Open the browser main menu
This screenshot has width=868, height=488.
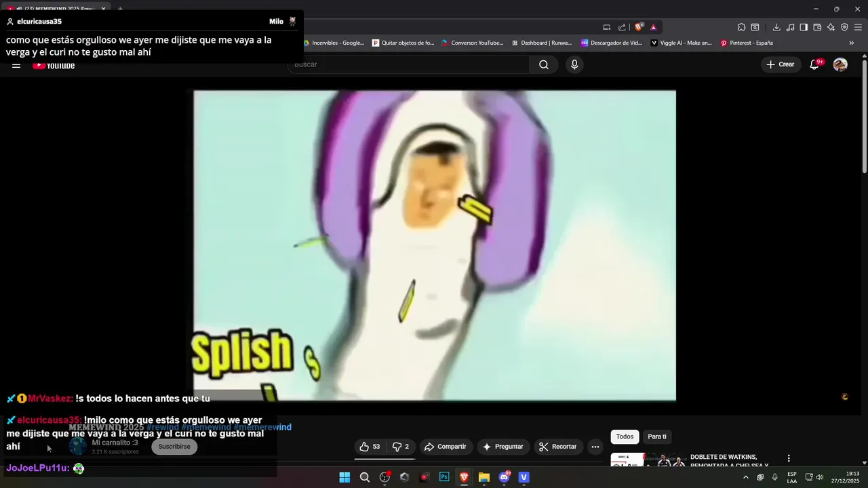tap(858, 27)
